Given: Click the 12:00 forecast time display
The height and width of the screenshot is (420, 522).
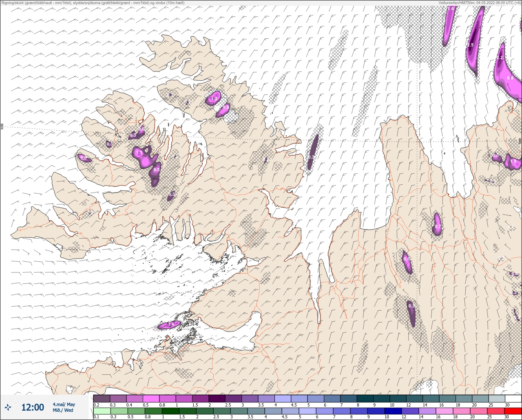Looking at the screenshot, I should (33, 407).
